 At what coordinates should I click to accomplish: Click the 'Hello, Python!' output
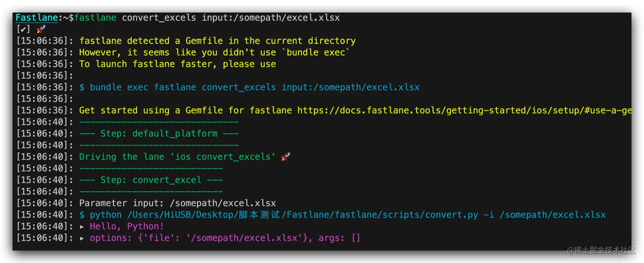[x=127, y=226]
